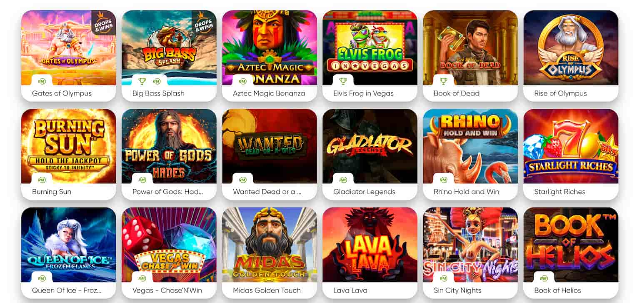Click the Drops & Wins badge on Big Bass Splash

[205, 23]
